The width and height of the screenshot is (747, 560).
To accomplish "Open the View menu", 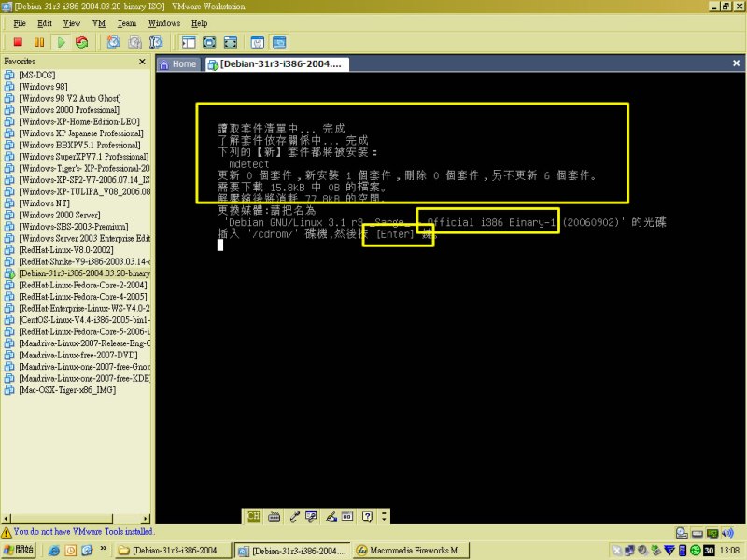I will coord(72,23).
